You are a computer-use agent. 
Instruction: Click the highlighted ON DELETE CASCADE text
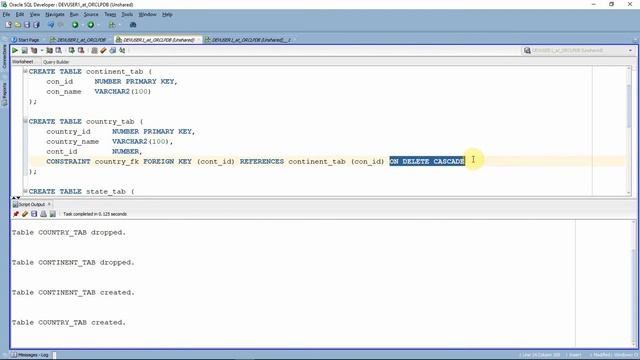pos(427,161)
